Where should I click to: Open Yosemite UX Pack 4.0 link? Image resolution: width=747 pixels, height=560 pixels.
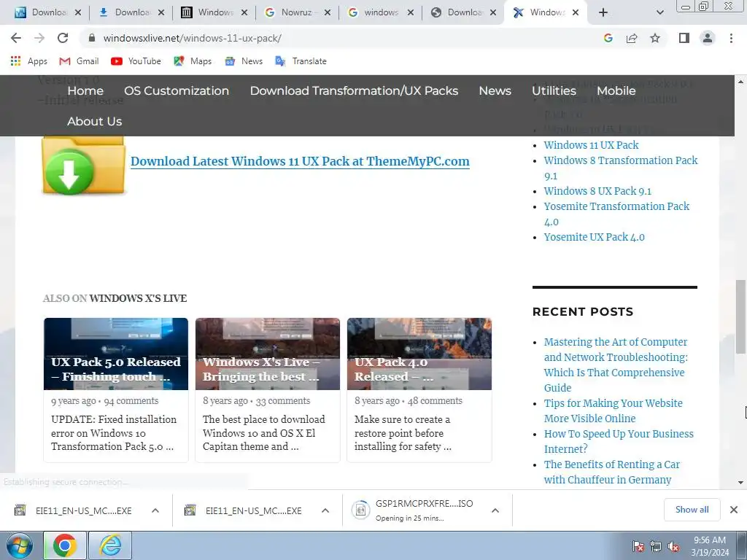[594, 237]
